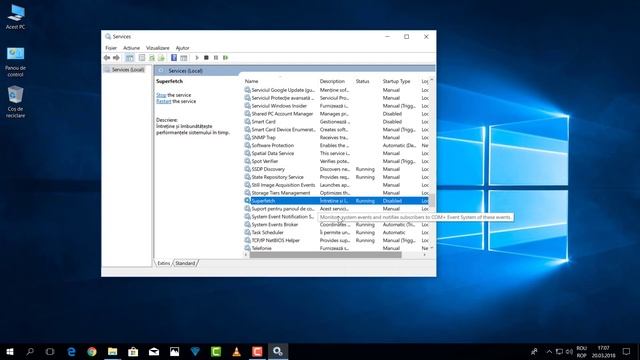640x360 pixels.
Task: Click the Forward arrow in Services toolbar
Action: (116, 58)
